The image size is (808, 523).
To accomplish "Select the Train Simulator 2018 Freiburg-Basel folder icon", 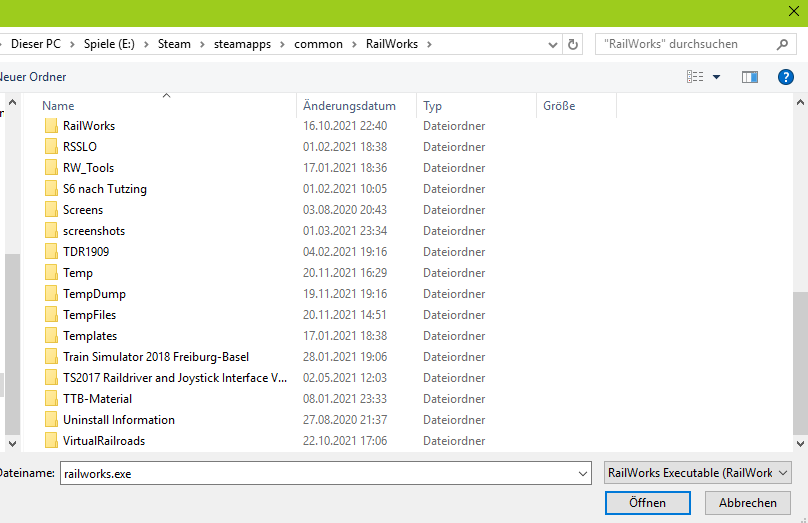I will point(51,357).
